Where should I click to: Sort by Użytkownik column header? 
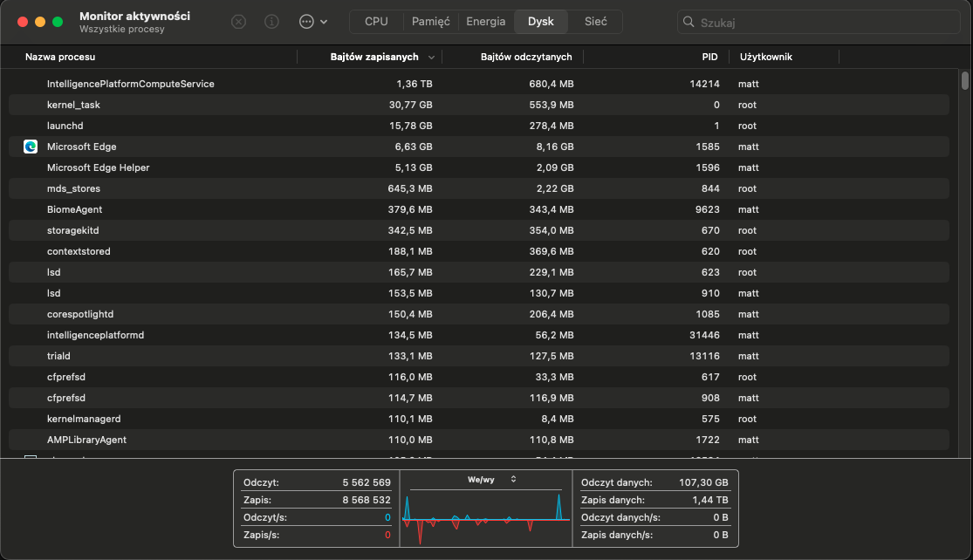765,57
